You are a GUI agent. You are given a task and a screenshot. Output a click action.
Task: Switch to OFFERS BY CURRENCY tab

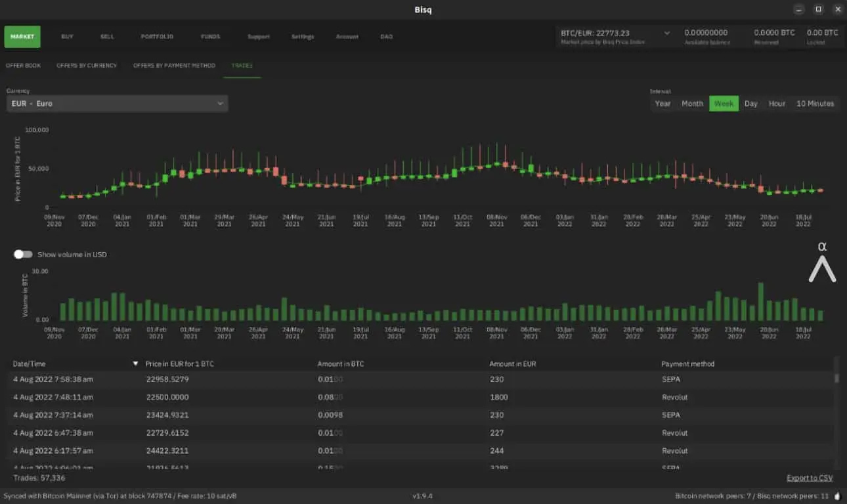[87, 66]
